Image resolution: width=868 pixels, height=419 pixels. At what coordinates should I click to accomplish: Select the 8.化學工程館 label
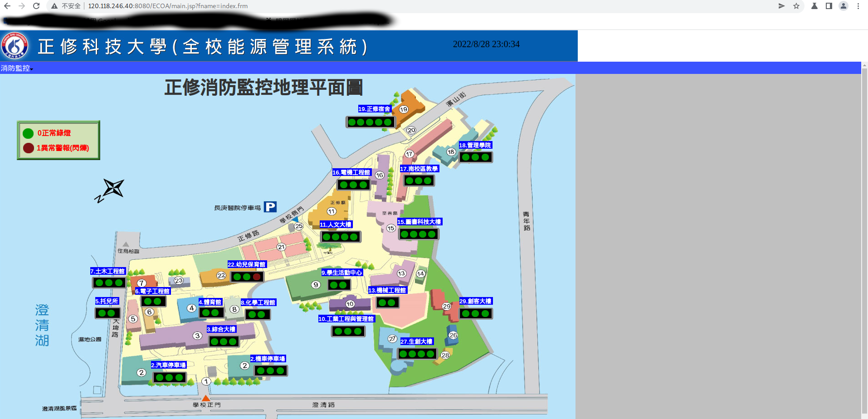tap(258, 302)
